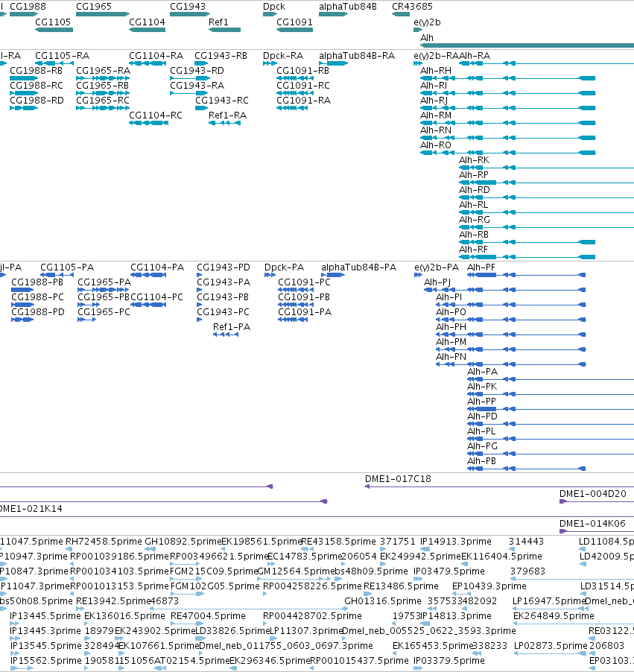Click EST GM12564.5prime

(295, 571)
